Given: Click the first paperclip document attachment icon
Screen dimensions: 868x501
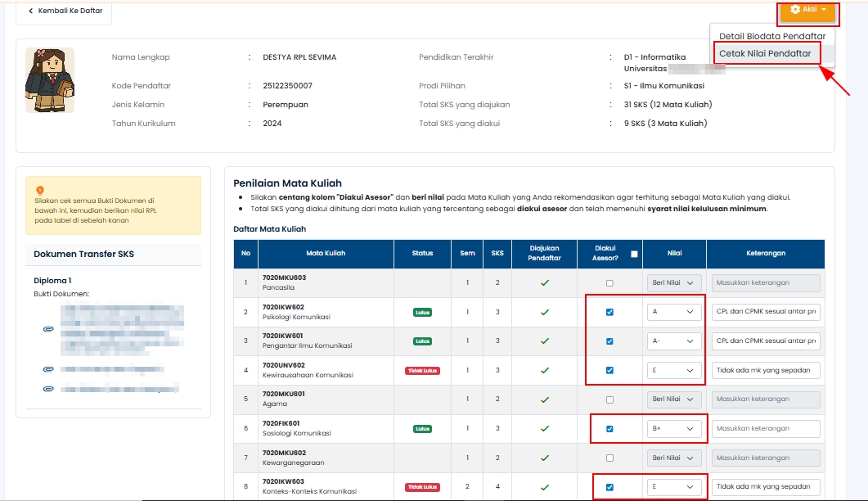Looking at the screenshot, I should point(49,329).
